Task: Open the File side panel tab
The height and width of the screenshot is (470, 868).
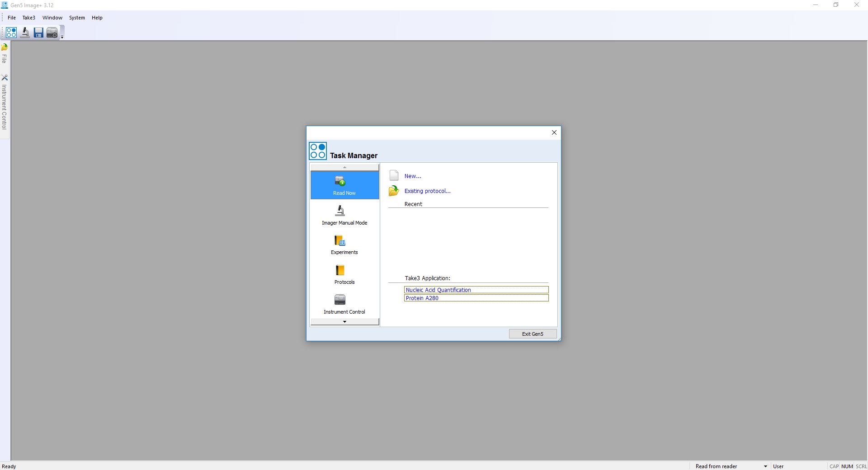Action: pos(5,53)
